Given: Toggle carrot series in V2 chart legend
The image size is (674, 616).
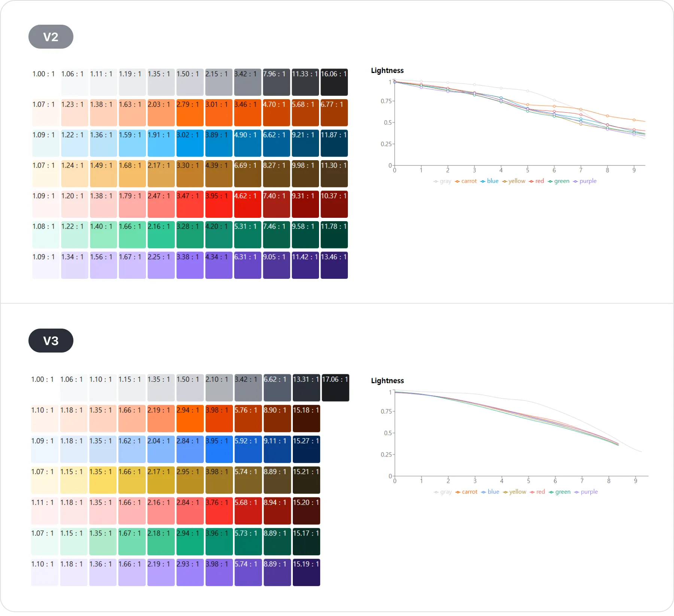Looking at the screenshot, I should coord(466,181).
